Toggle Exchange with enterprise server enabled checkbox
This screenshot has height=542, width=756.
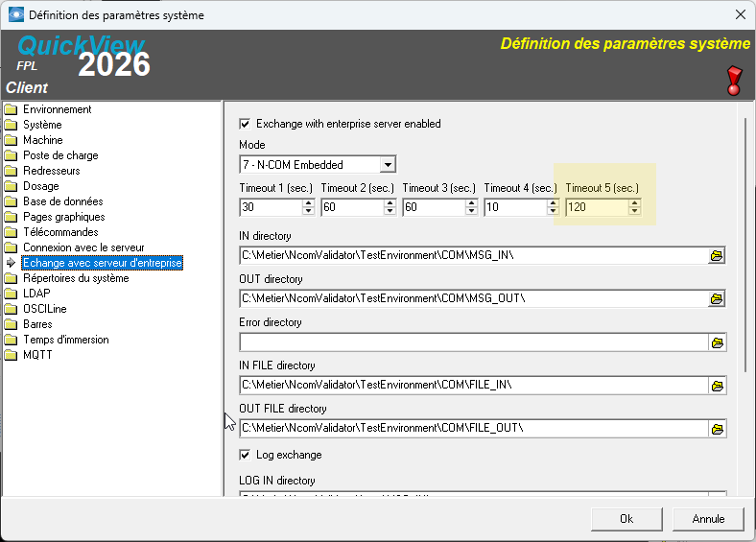[x=245, y=124]
